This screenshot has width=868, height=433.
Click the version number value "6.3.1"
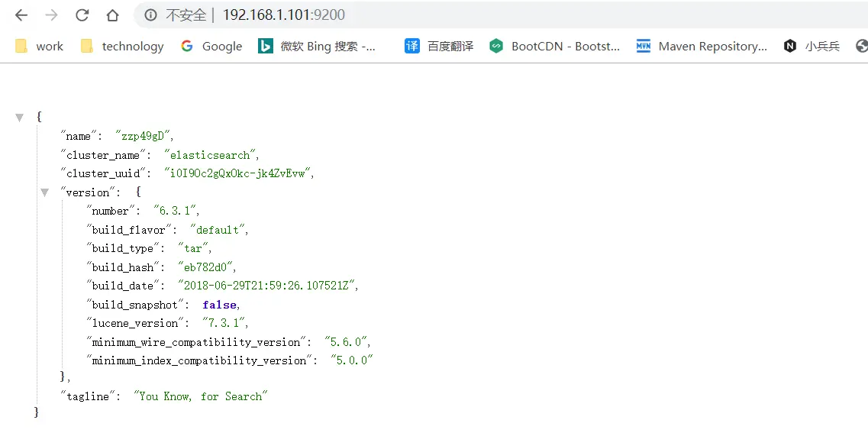pos(174,211)
